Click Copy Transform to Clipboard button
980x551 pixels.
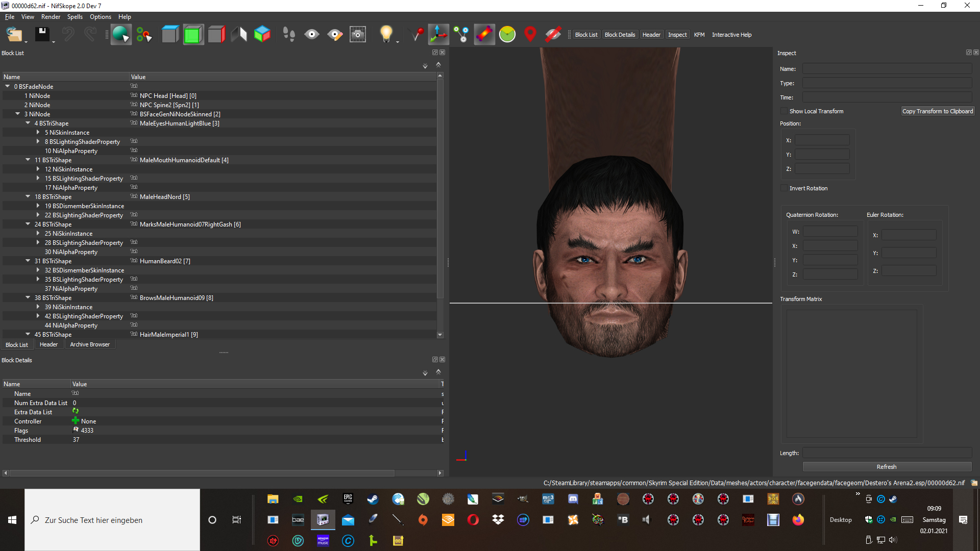tap(937, 111)
